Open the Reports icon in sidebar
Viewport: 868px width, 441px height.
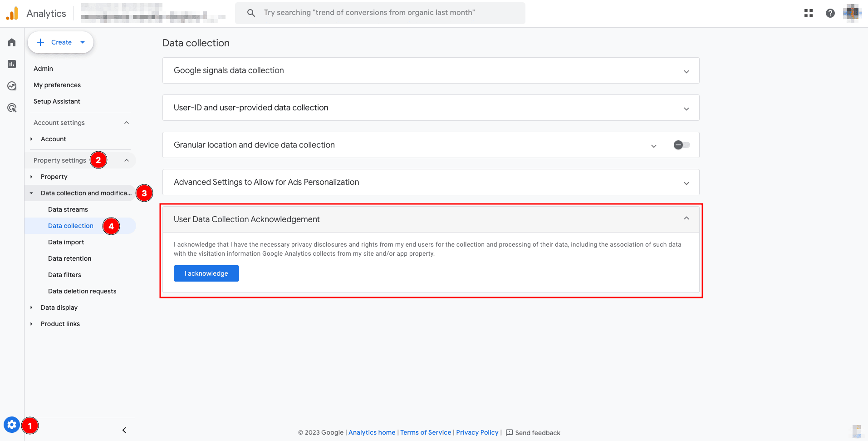click(12, 64)
